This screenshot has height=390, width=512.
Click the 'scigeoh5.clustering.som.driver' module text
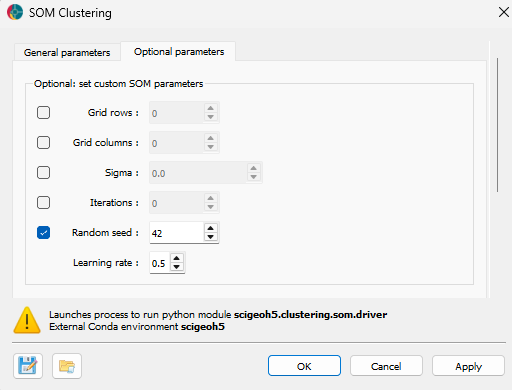310,315
